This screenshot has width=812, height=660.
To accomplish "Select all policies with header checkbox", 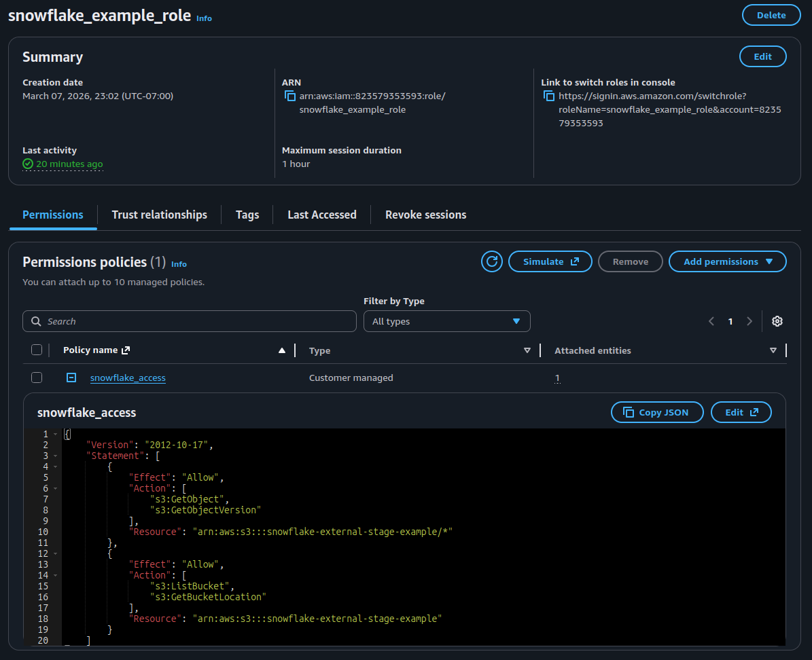I will pos(37,350).
